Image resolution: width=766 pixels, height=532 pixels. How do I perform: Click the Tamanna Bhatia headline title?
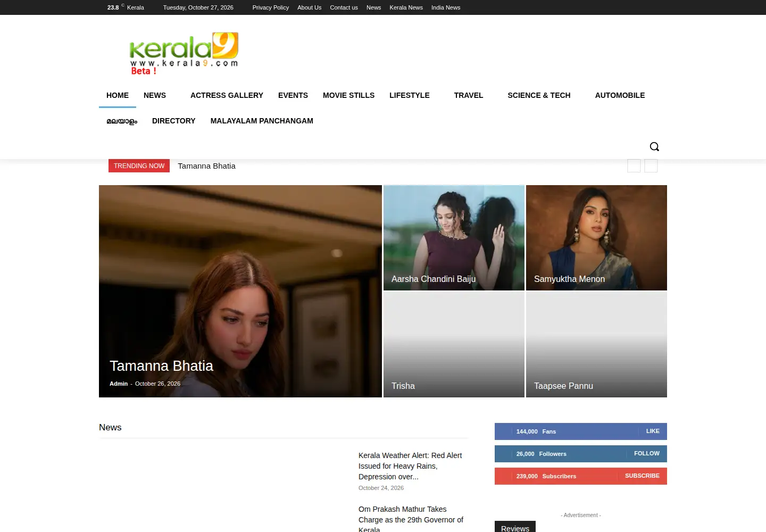161,366
